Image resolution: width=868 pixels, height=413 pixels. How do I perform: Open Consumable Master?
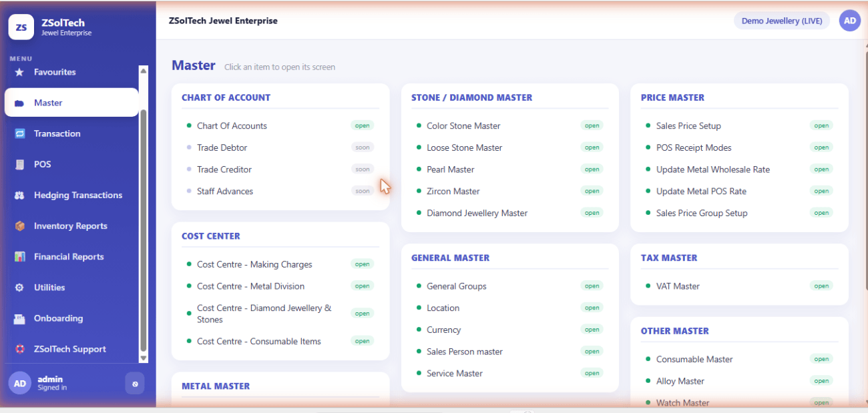pyautogui.click(x=739, y=359)
